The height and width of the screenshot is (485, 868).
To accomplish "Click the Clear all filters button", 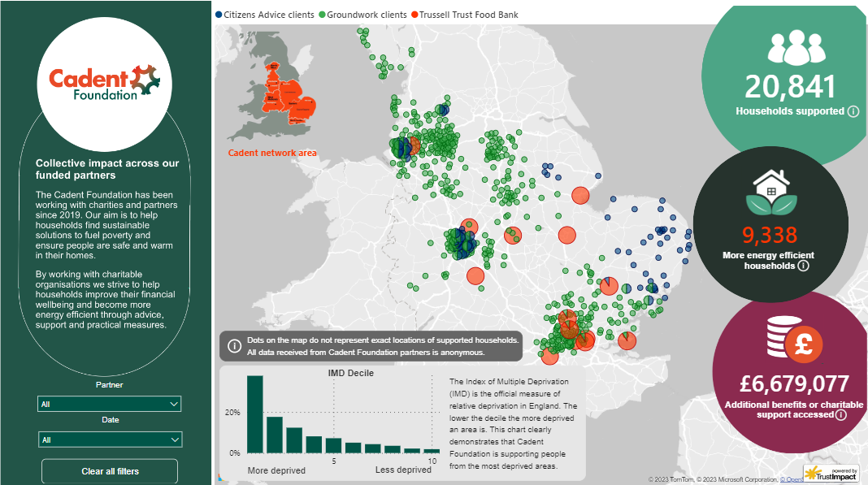I will click(x=110, y=471).
